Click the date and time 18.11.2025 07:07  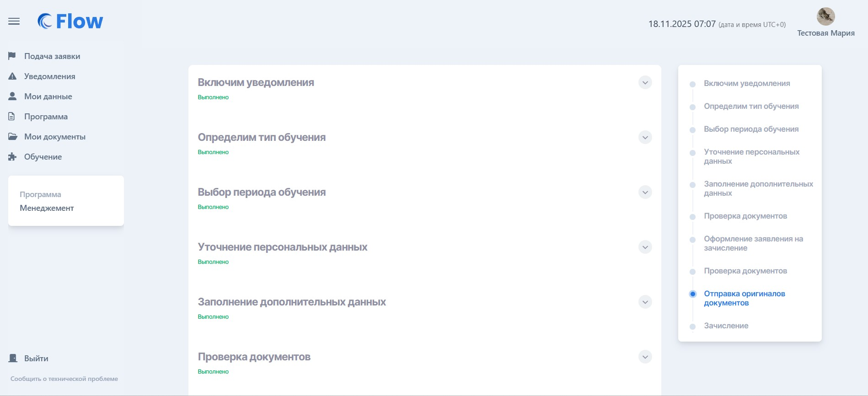click(x=682, y=24)
